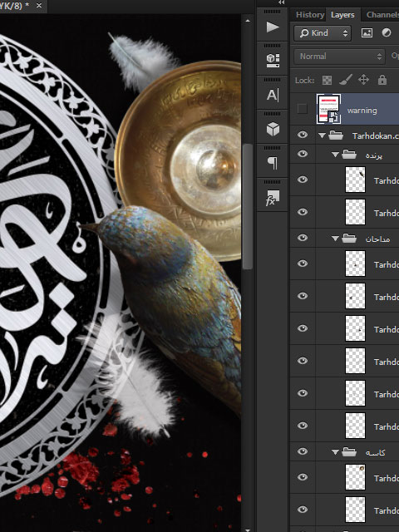Screen dimensions: 399x532
Task: Click the pixel layers filter icon
Action: 367,33
